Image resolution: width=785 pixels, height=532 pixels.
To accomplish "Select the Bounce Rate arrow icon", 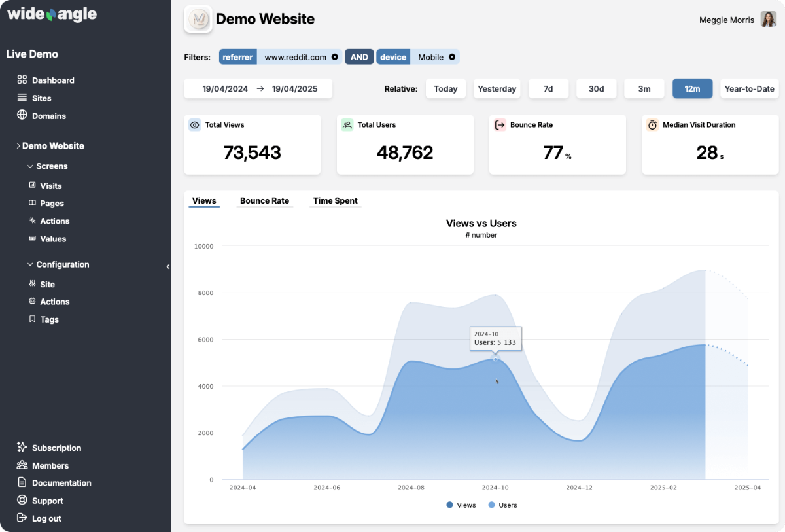I will [x=500, y=124].
